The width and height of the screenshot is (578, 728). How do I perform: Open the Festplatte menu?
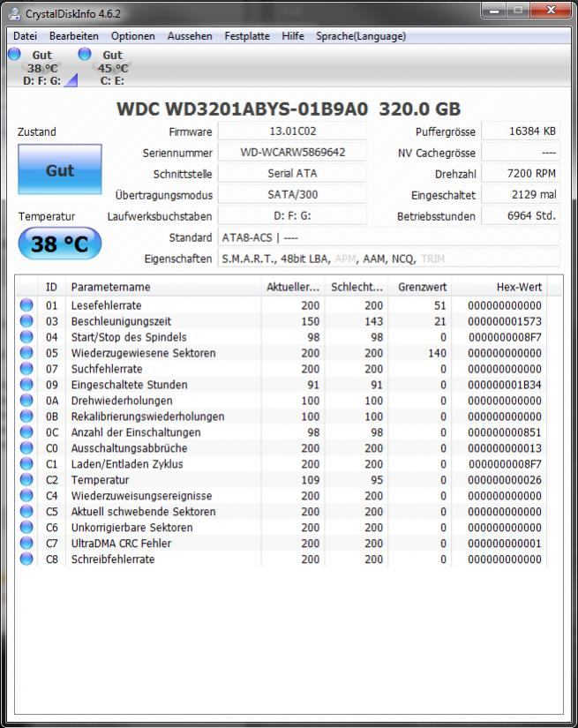(247, 36)
